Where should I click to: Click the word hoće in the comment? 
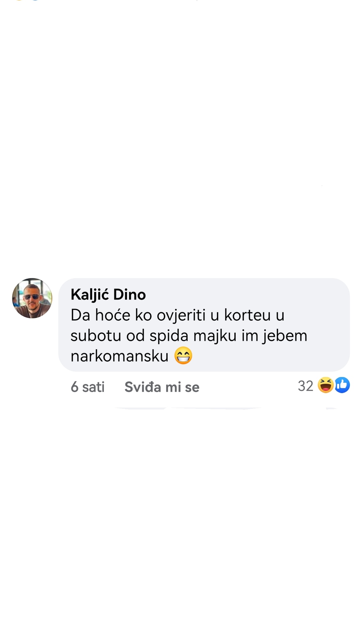click(113, 315)
